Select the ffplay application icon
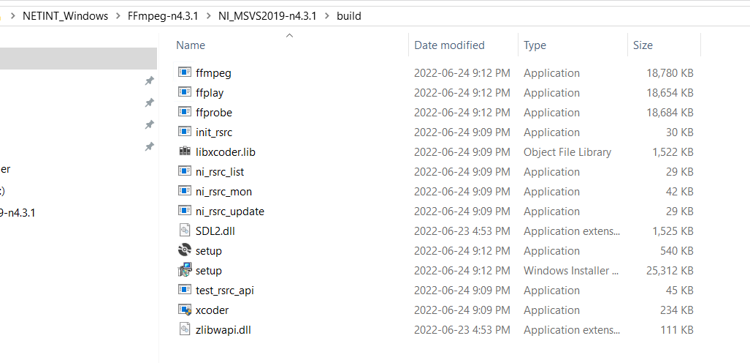The height and width of the screenshot is (363, 750). pyautogui.click(x=185, y=92)
